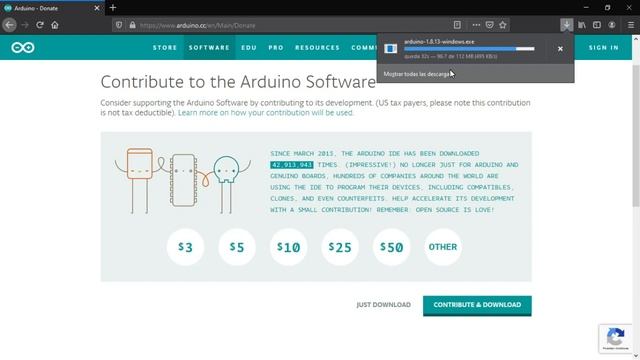Screen dimensions: 640x360
Task: Open a new tab with plus button
Action: (113, 8)
